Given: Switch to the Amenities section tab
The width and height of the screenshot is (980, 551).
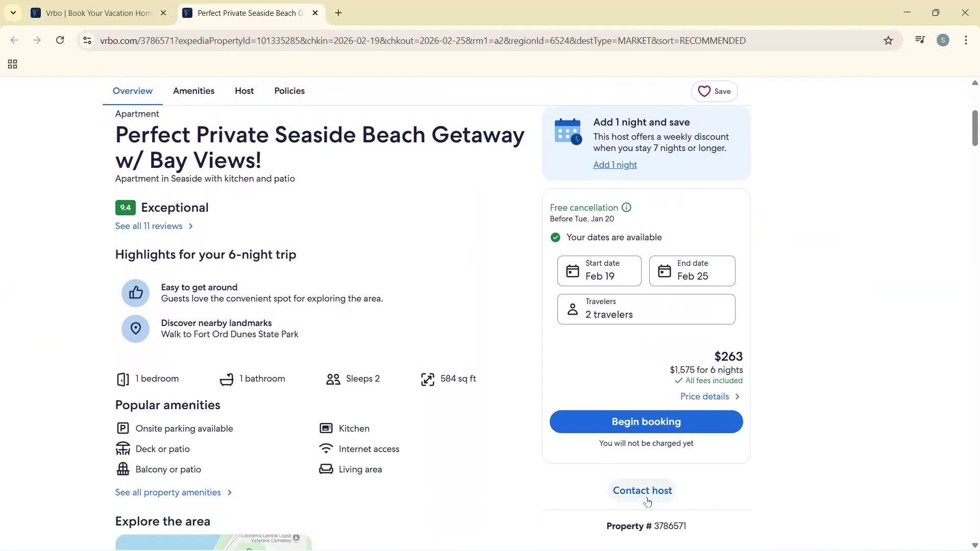Looking at the screenshot, I should pyautogui.click(x=193, y=91).
